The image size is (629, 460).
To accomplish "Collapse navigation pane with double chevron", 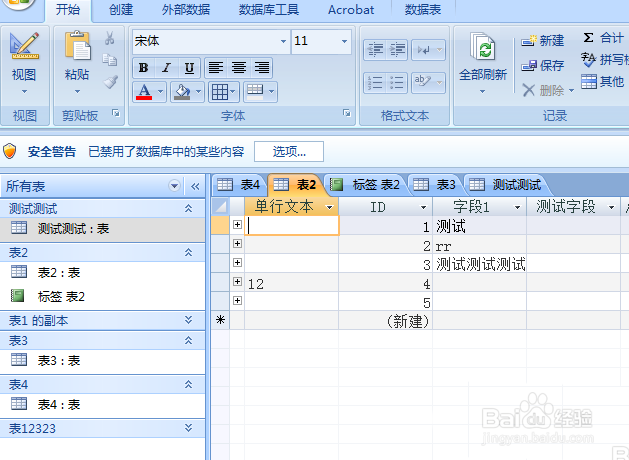I will point(195,186).
